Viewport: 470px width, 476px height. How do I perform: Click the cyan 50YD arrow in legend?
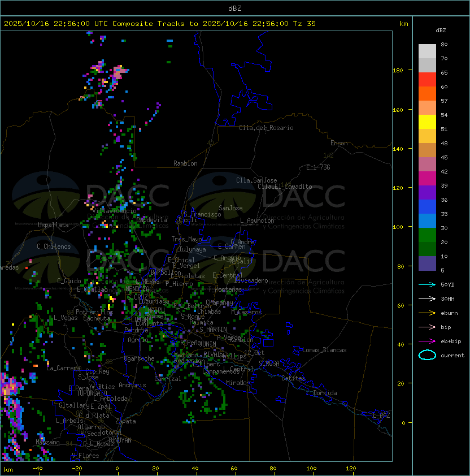(427, 284)
